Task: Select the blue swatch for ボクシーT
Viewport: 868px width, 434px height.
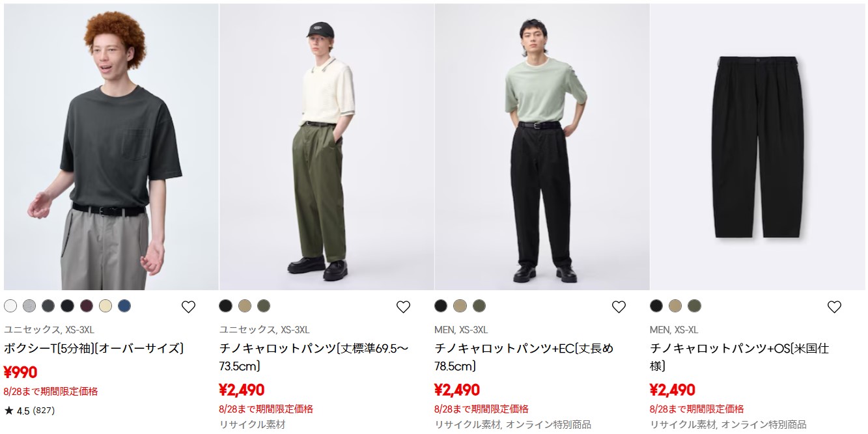Action: pyautogui.click(x=124, y=306)
